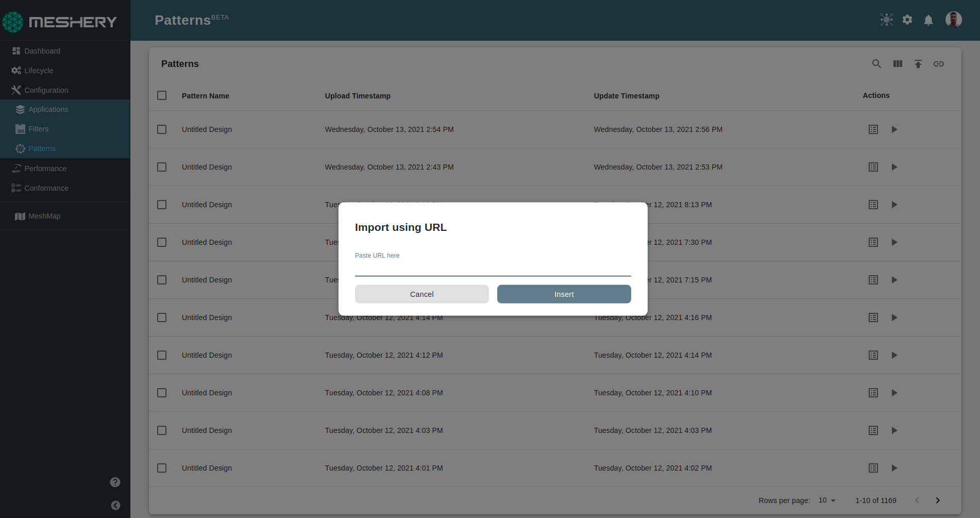Go to next page of patterns
Viewport: 980px width, 518px height.
(x=938, y=500)
